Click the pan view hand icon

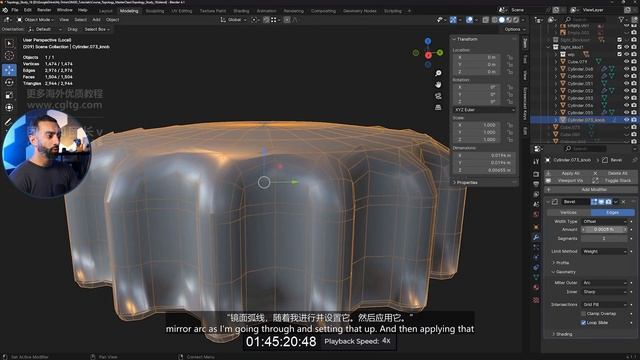[x=438, y=84]
